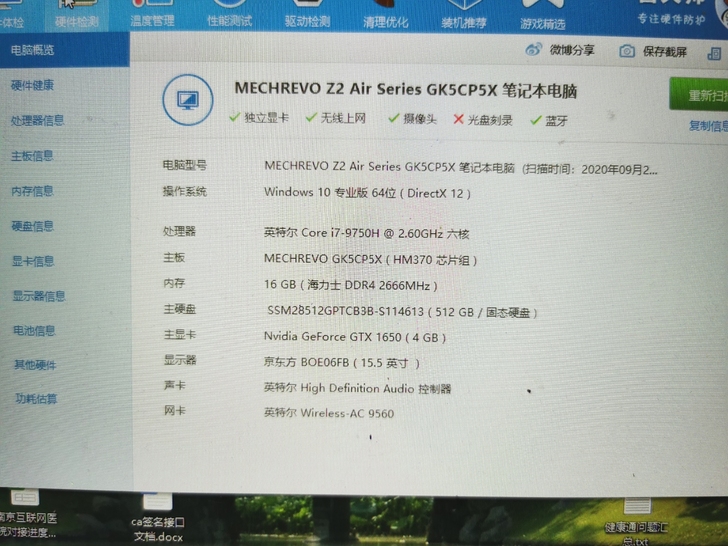Click the large MECHREVO Z2 Air Series heading
The image size is (728, 546).
(405, 89)
